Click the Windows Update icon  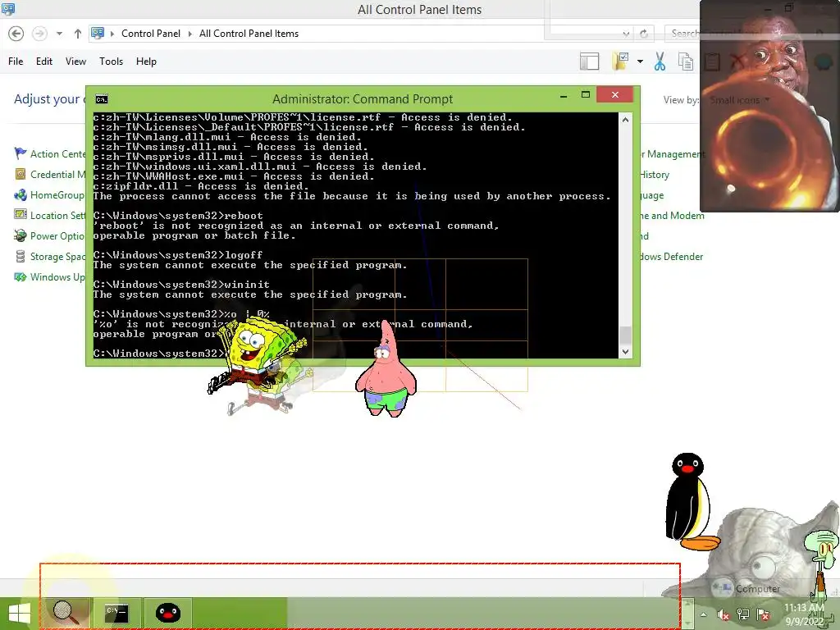click(21, 277)
